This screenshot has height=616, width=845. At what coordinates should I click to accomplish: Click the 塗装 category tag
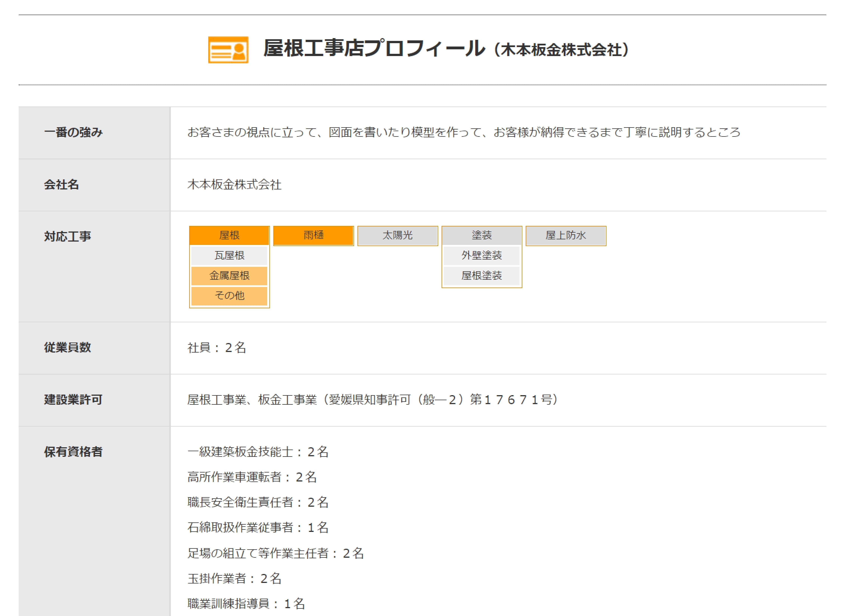[481, 235]
